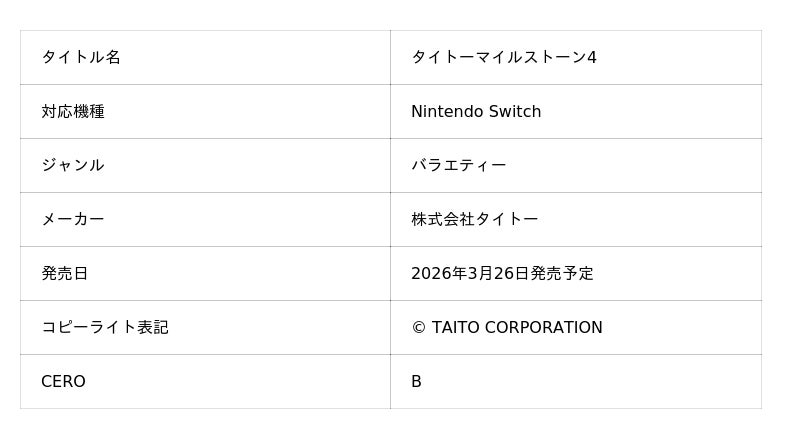
Task: Click the word Switch in platform cell
Action: coord(515,112)
